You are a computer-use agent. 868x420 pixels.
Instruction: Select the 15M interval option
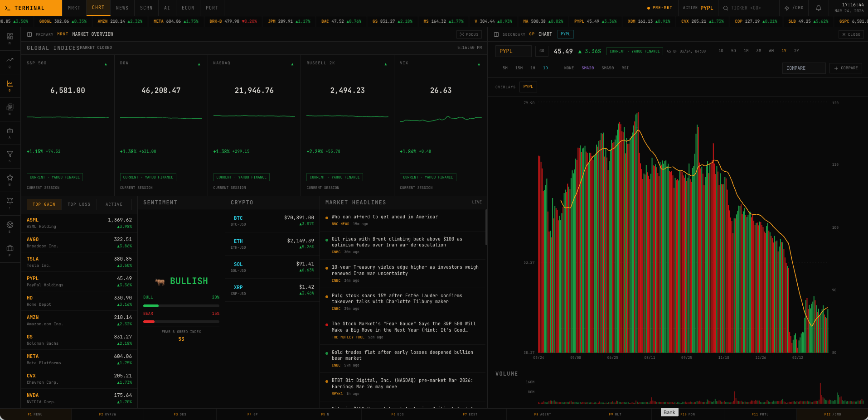coord(519,68)
